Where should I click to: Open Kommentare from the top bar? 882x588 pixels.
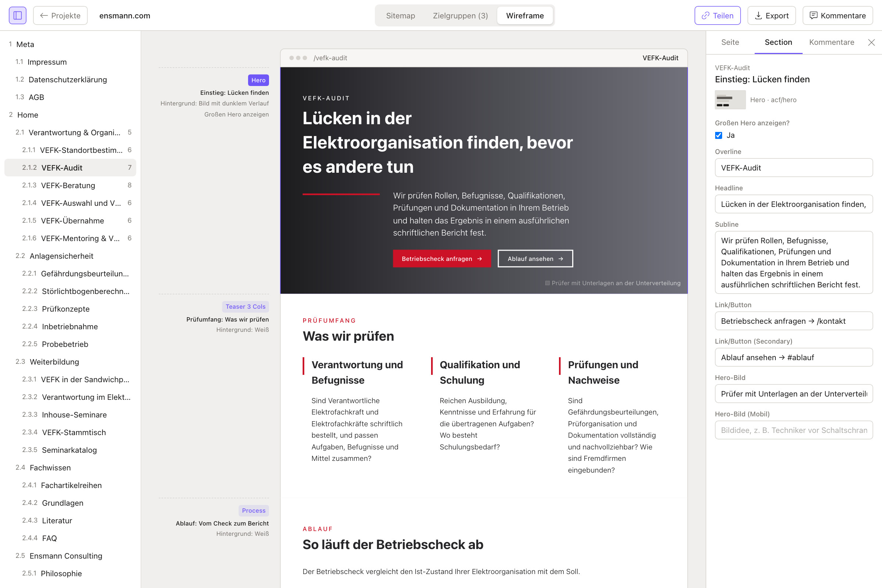[838, 15]
